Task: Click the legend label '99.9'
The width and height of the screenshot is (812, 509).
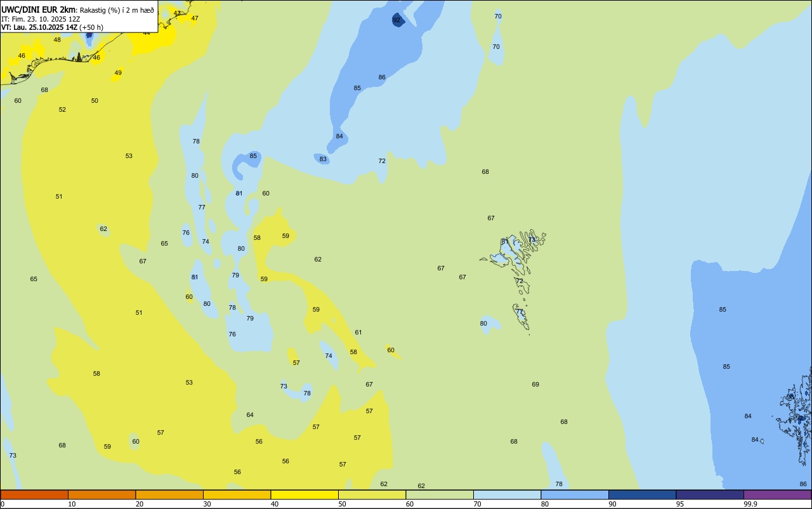Action: click(750, 504)
